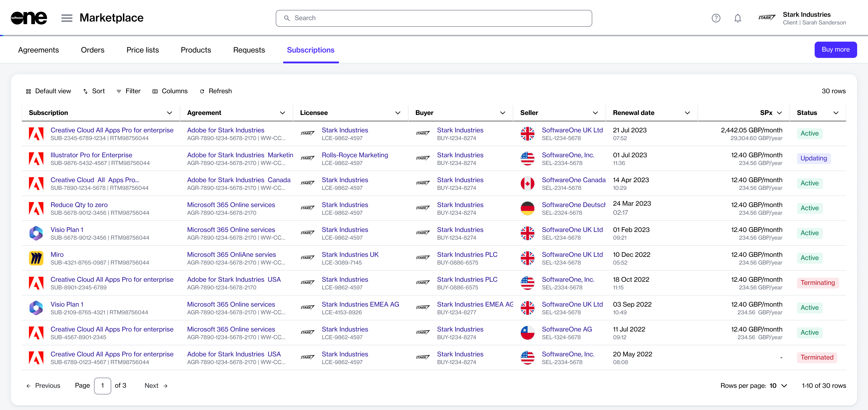Open the notifications bell
The width and height of the screenshot is (868, 410).
click(x=738, y=18)
